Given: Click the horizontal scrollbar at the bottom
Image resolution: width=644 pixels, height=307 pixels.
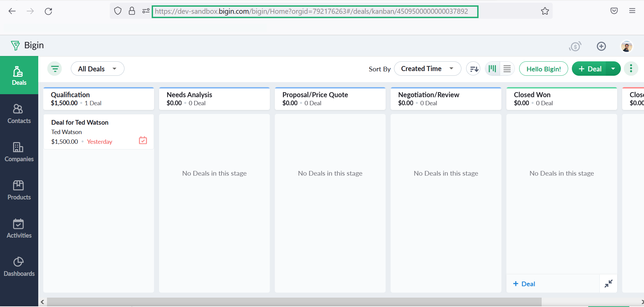Looking at the screenshot, I should point(294,302).
